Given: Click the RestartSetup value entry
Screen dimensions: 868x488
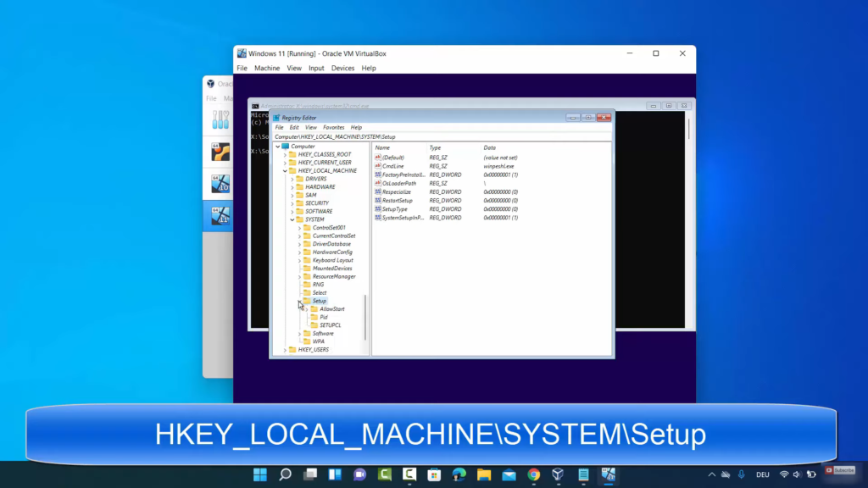Looking at the screenshot, I should [397, 201].
